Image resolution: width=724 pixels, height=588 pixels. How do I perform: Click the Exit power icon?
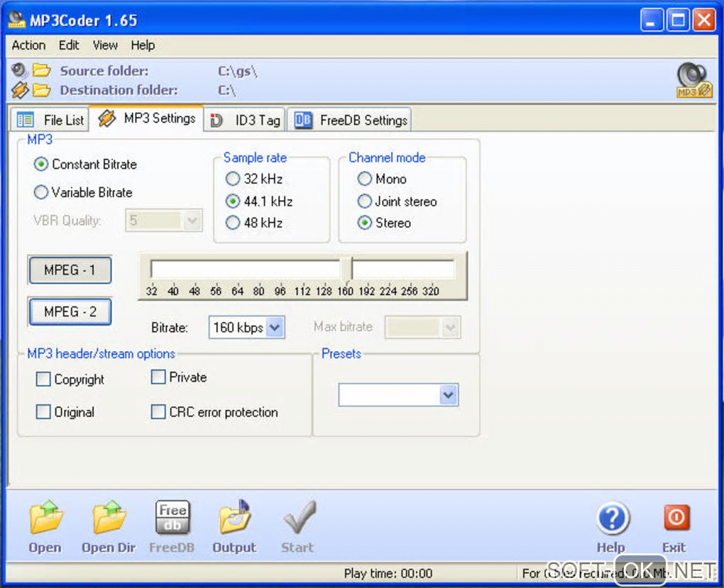coord(676,517)
